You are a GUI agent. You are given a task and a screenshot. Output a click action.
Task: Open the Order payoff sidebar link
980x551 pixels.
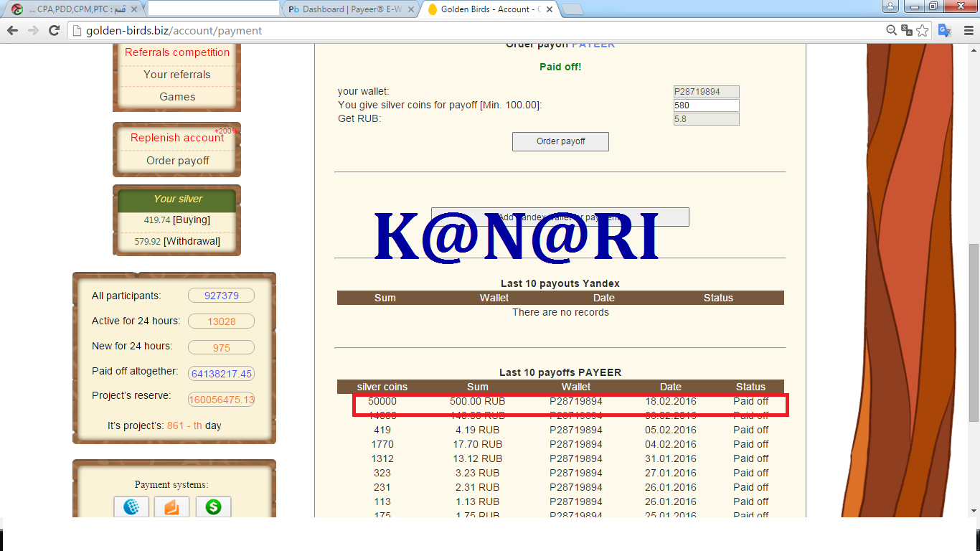[x=178, y=161]
